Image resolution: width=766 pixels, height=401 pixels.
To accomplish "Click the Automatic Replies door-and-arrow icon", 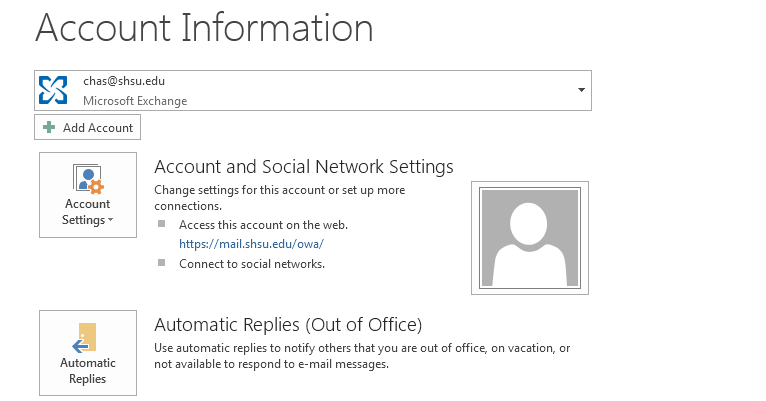I will pos(85,338).
